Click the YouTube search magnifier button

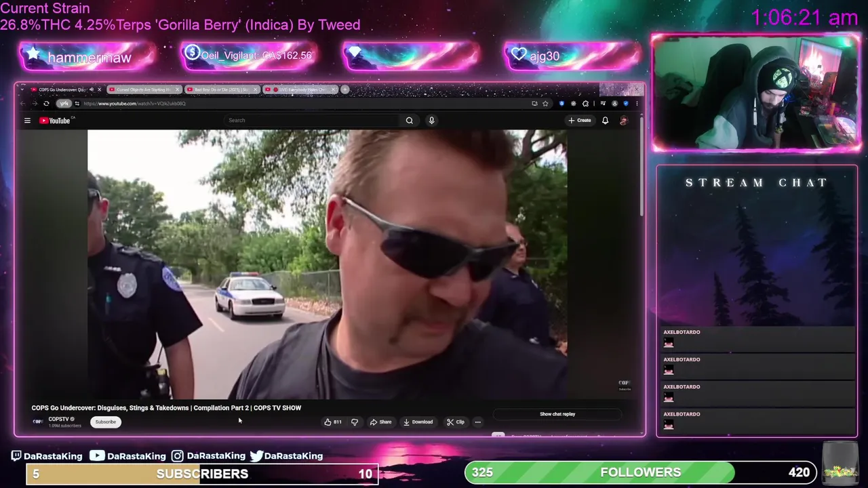410,121
